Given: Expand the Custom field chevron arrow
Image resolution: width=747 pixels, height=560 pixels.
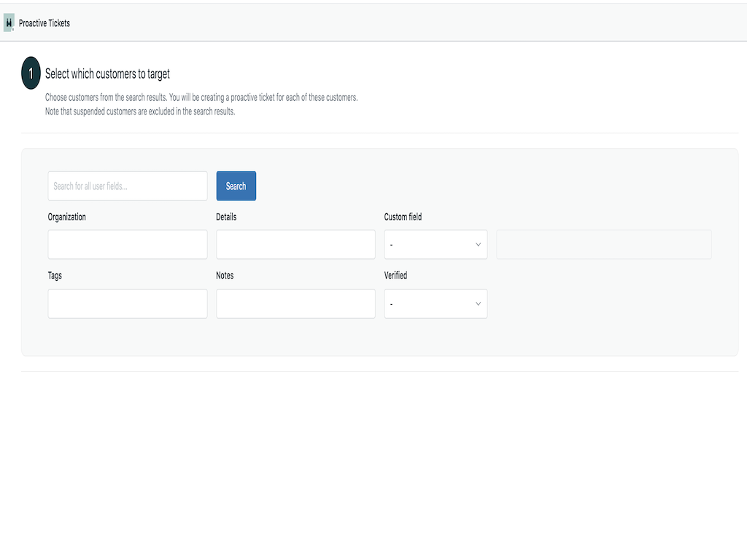Looking at the screenshot, I should tap(478, 244).
